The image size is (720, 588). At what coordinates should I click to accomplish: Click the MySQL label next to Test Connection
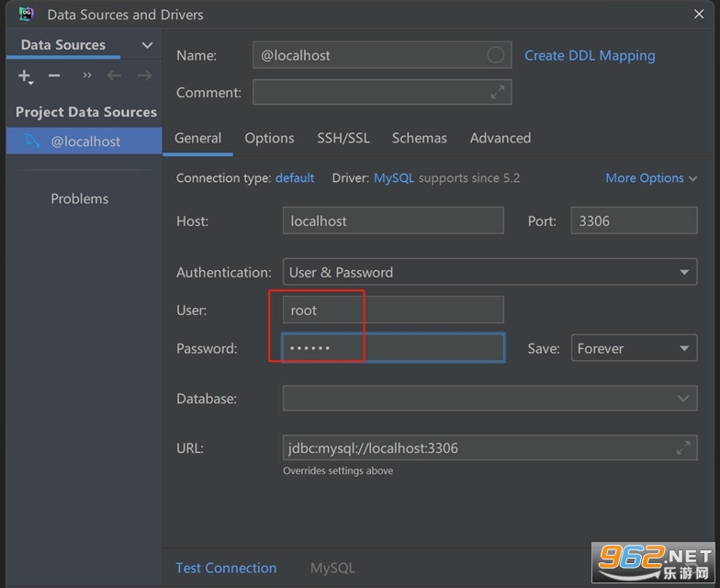point(332,568)
